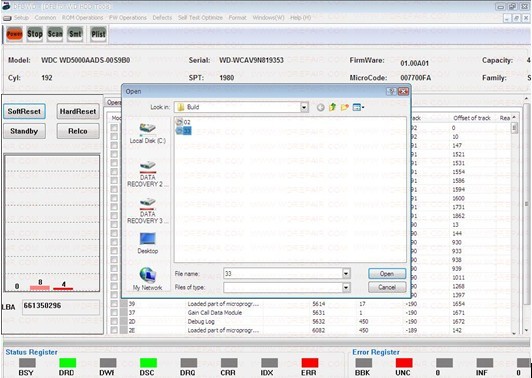
Task: Open the Help(H) menu
Action: tap(300, 18)
